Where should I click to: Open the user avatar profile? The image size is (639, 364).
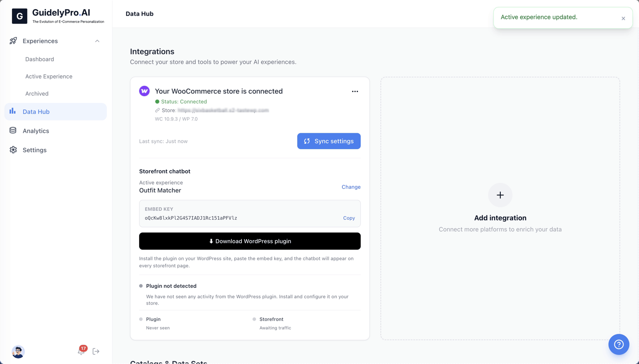pyautogui.click(x=18, y=352)
